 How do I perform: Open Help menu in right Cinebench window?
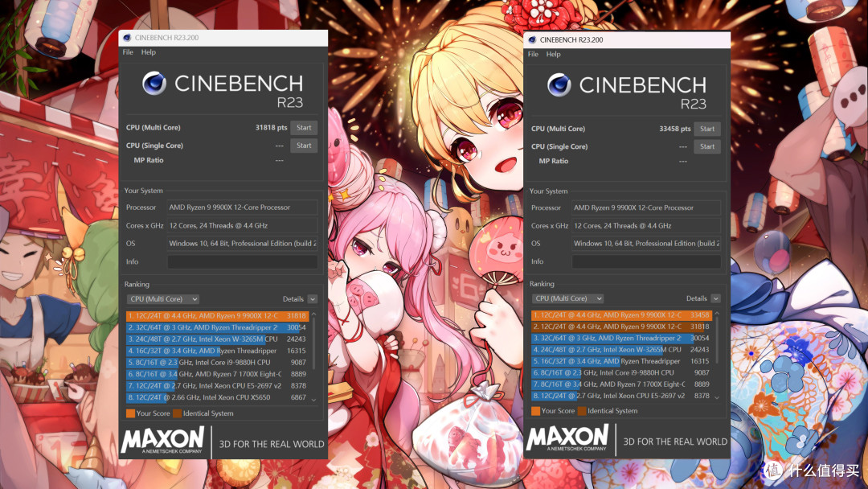point(553,54)
